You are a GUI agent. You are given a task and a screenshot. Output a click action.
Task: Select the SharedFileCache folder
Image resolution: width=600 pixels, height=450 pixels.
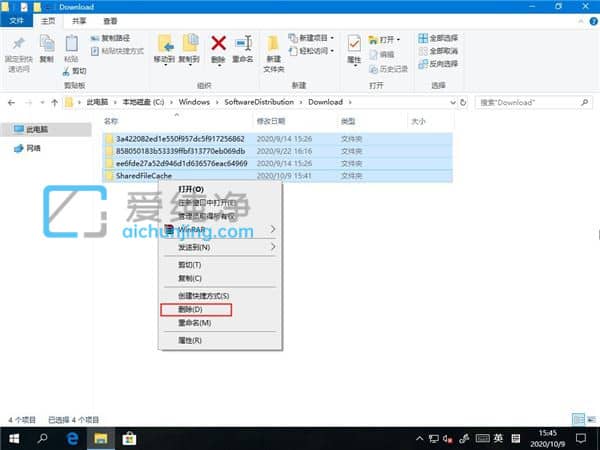[277, 176]
